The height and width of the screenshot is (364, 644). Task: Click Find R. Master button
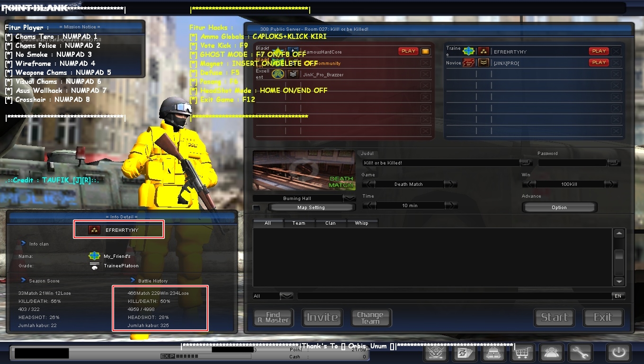(274, 318)
